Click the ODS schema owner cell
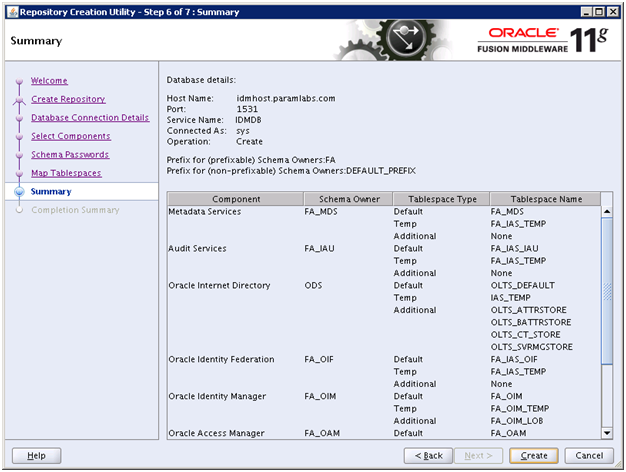This screenshot has height=472, width=626. (313, 286)
